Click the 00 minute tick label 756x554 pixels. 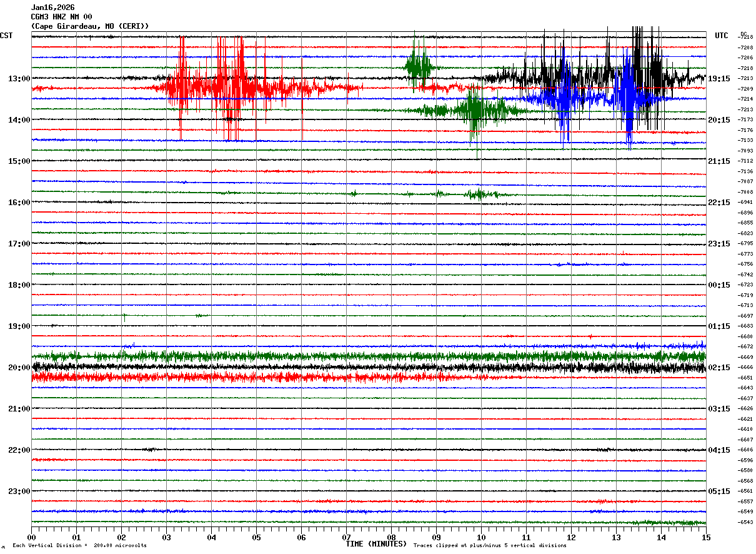31,538
